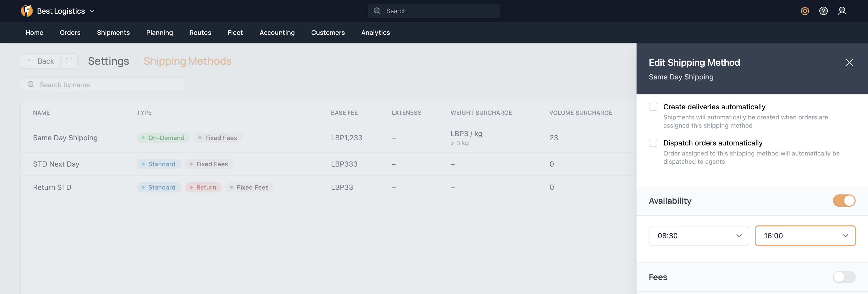This screenshot has height=294, width=868.
Task: Select the STD Next Day row
Action: point(56,164)
